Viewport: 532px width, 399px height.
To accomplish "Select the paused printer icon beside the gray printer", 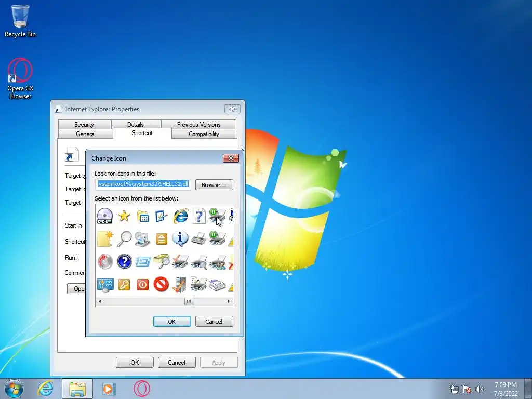I will click(217, 238).
